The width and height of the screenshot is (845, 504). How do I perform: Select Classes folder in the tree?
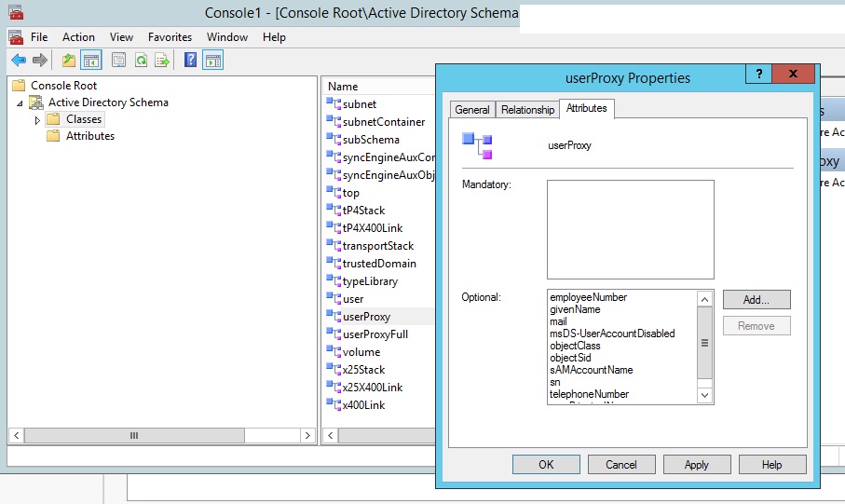tap(84, 119)
